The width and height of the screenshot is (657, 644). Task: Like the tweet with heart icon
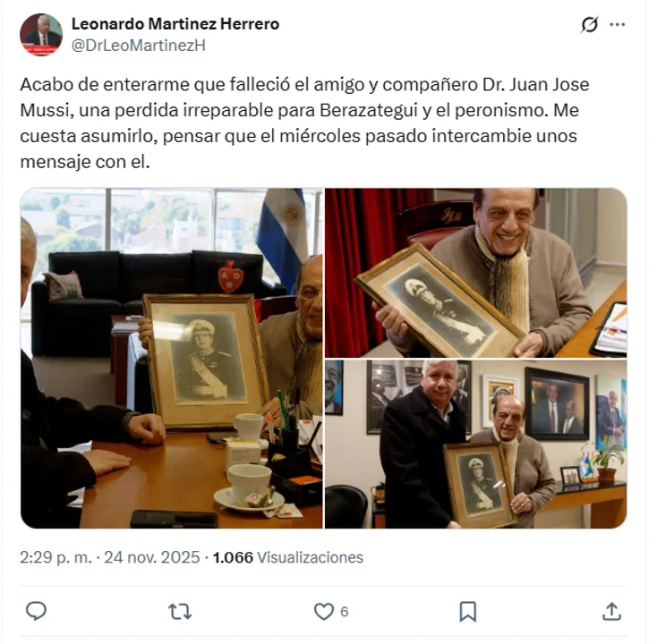(324, 612)
